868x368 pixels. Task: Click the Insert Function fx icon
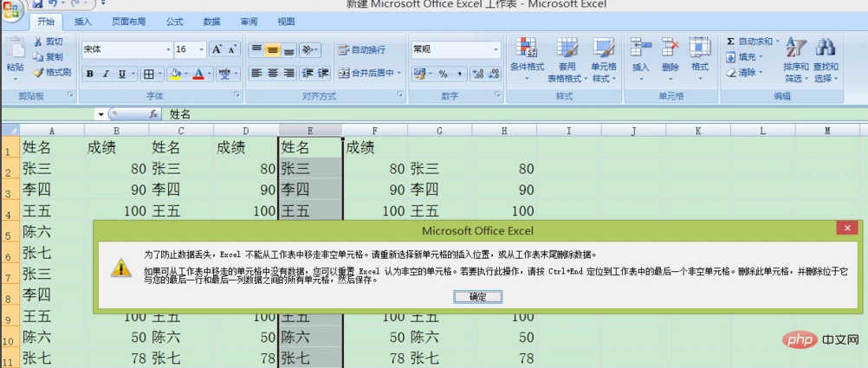pos(153,113)
